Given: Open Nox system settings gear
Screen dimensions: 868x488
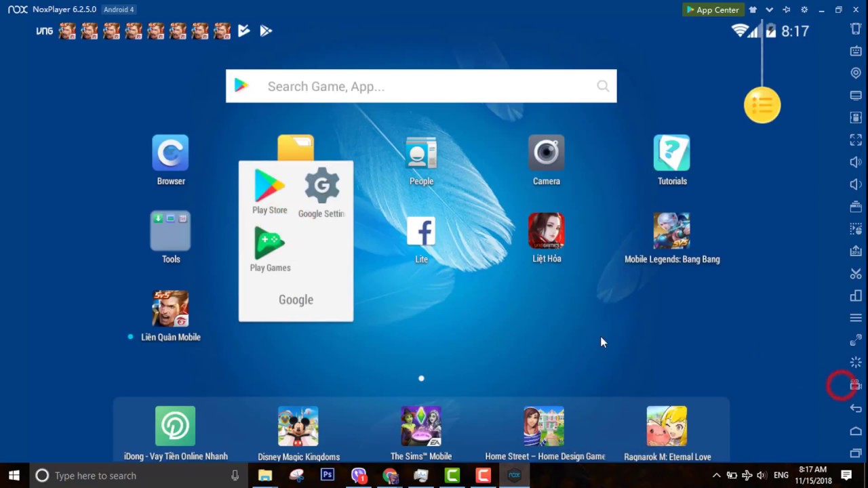Looking at the screenshot, I should [804, 9].
